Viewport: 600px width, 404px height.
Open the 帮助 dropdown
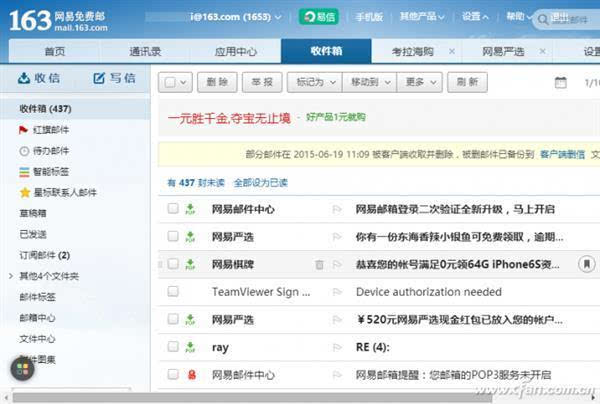(x=519, y=17)
